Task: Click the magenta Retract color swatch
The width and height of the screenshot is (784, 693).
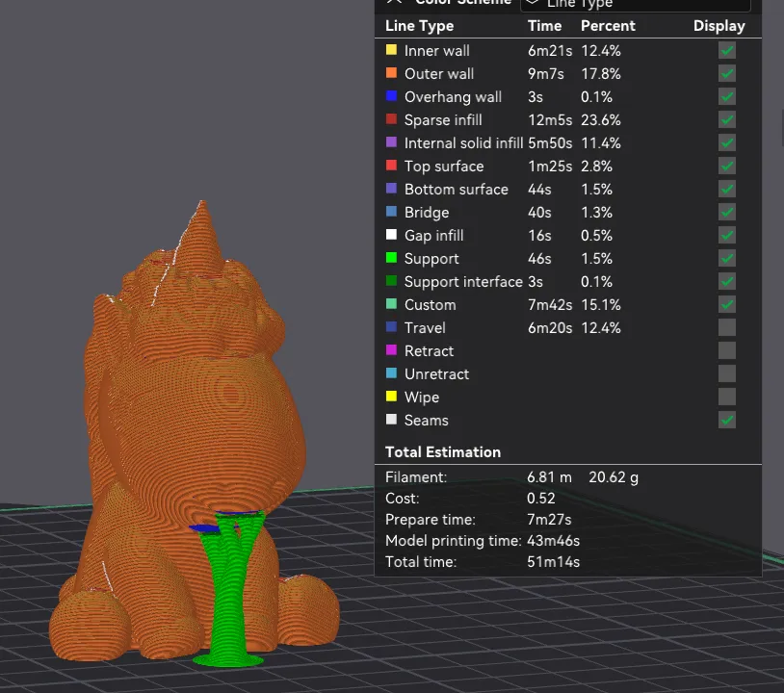Action: pyautogui.click(x=391, y=350)
